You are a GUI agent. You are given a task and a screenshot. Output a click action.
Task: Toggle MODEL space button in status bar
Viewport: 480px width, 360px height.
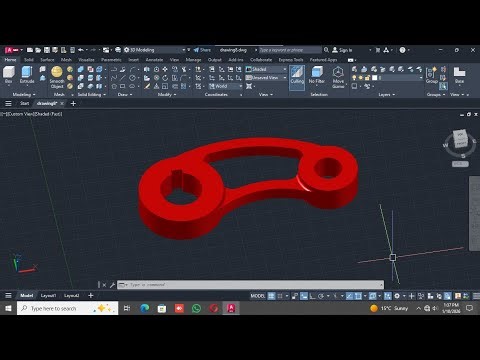[258, 296]
